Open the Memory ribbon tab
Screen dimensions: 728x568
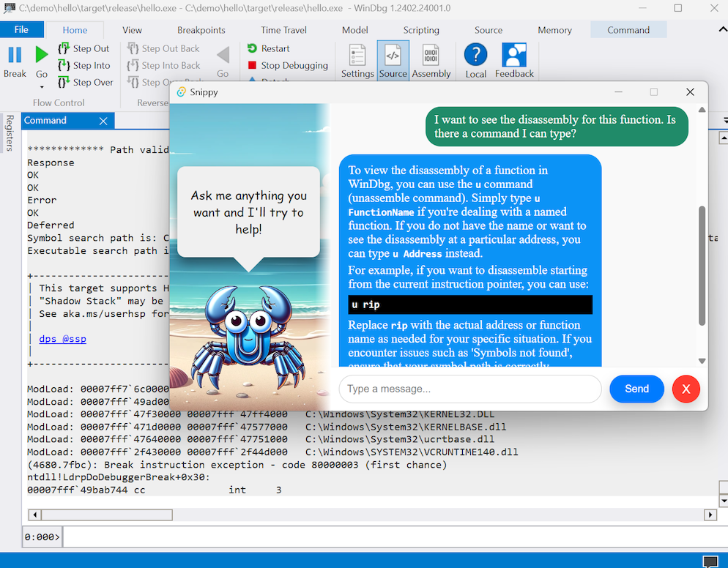(554, 30)
